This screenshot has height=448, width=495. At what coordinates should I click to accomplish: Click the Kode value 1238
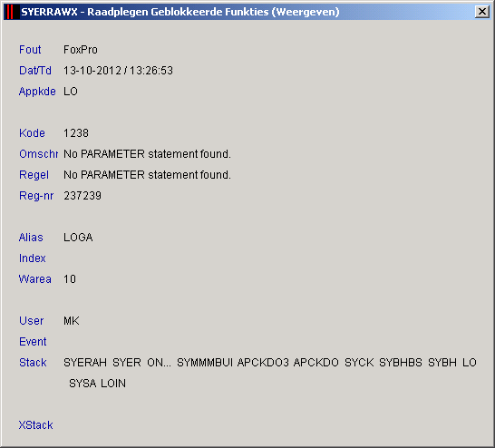click(x=76, y=133)
